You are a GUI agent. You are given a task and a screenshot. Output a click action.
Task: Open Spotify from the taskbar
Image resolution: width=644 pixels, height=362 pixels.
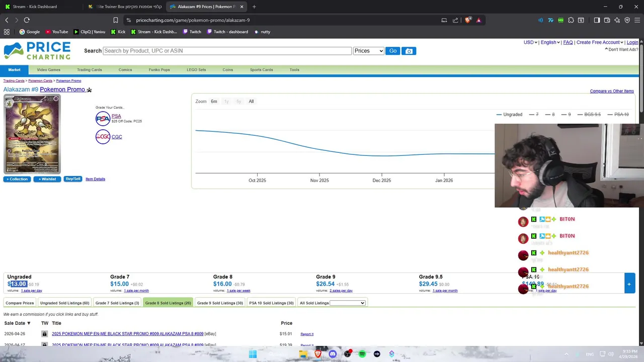(362, 354)
